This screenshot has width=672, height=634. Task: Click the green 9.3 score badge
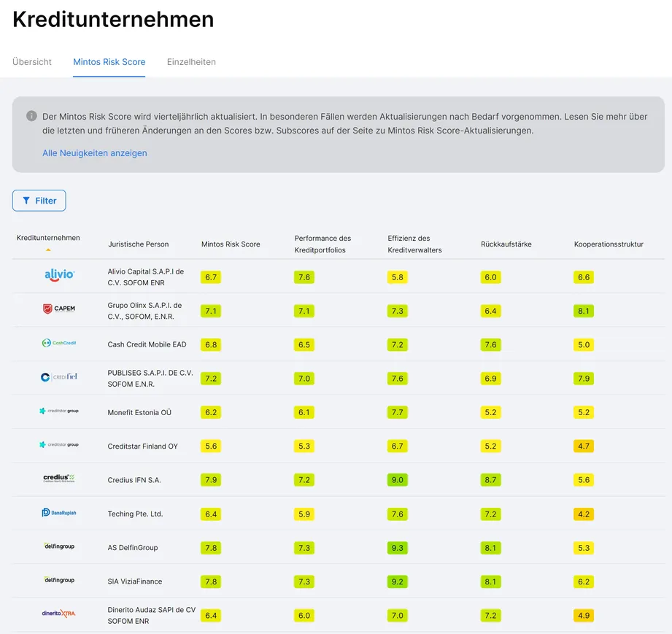pos(398,548)
